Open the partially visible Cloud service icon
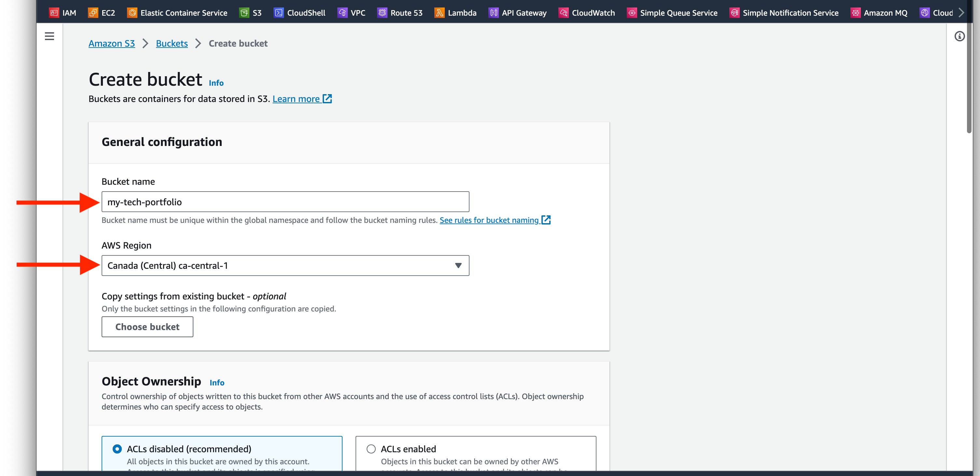 [x=924, y=13]
